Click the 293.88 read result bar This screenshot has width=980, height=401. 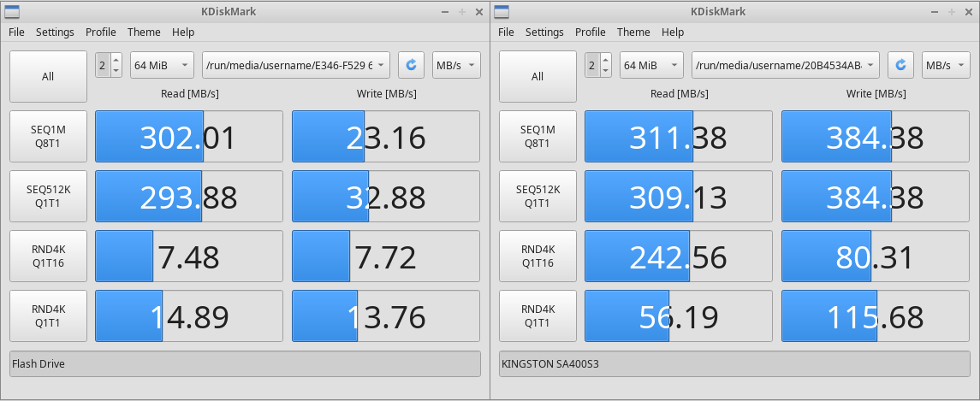point(189,196)
